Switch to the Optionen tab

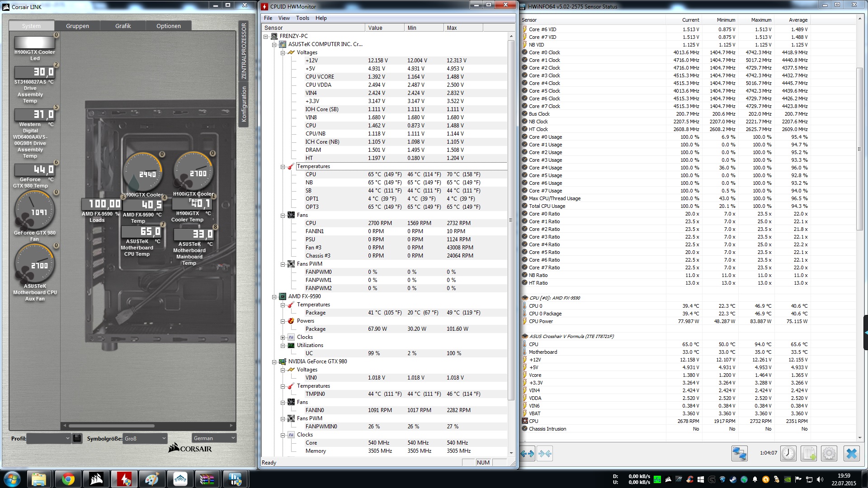169,26
